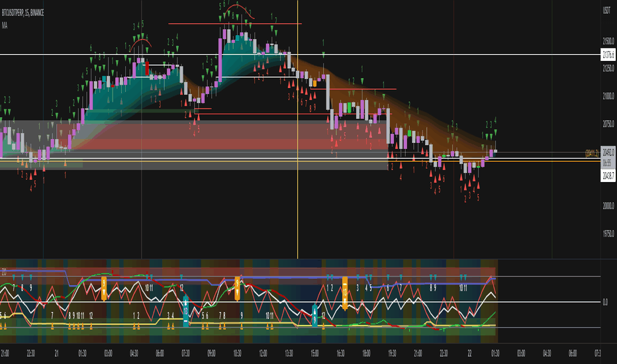Image resolution: width=617 pixels, height=364 pixels.
Task: Click the 21000.0 price axis label
Action: pos(608,96)
